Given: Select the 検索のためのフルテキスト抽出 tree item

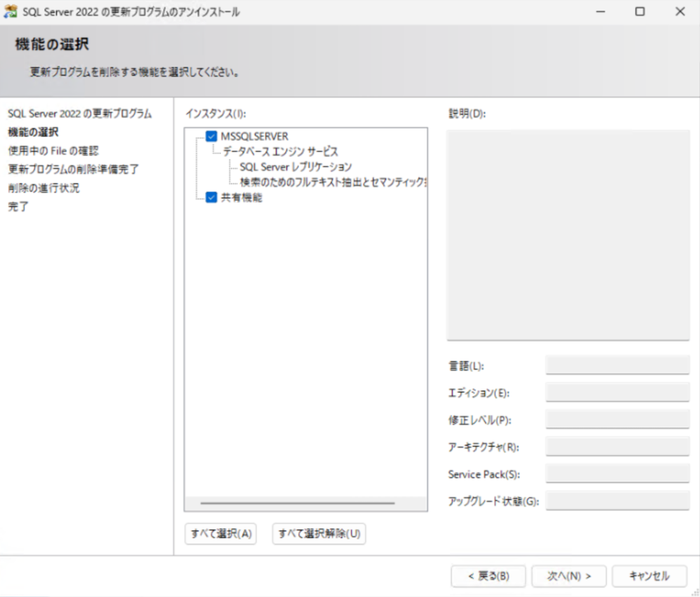Looking at the screenshot, I should tap(333, 182).
